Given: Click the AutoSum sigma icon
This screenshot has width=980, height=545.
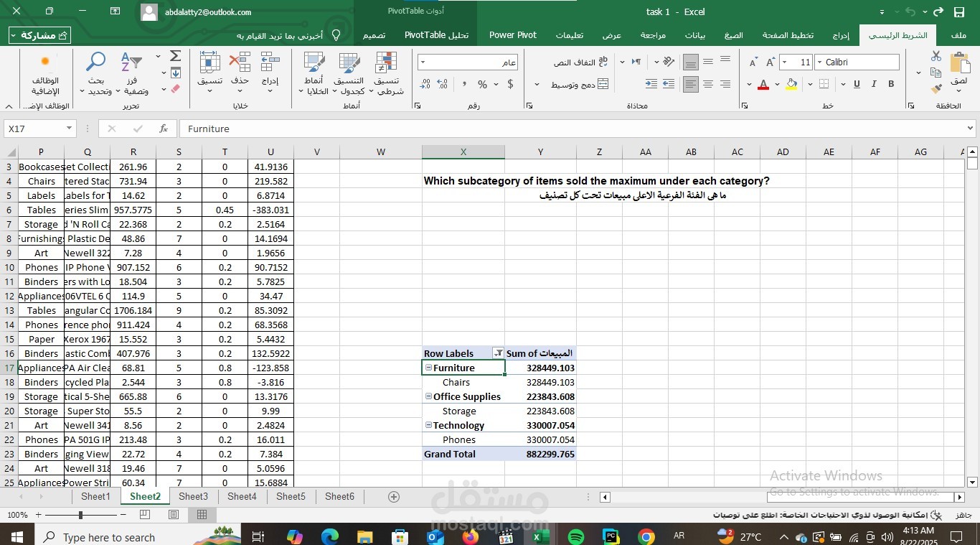Looking at the screenshot, I should click(175, 56).
